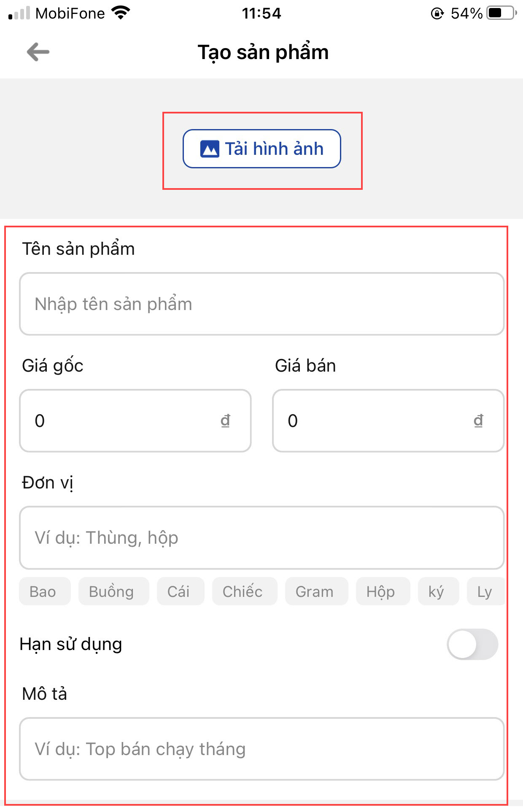Click the Giá gốc price field

coord(127,421)
